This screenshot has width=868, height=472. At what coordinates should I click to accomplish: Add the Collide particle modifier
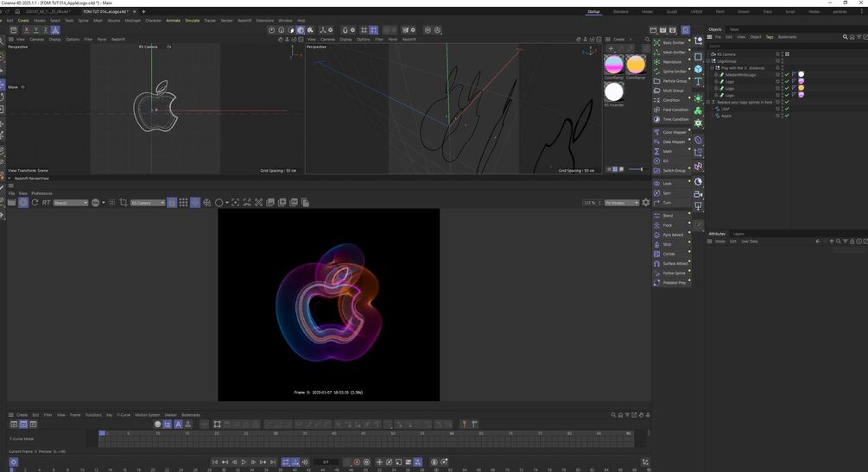click(671, 254)
